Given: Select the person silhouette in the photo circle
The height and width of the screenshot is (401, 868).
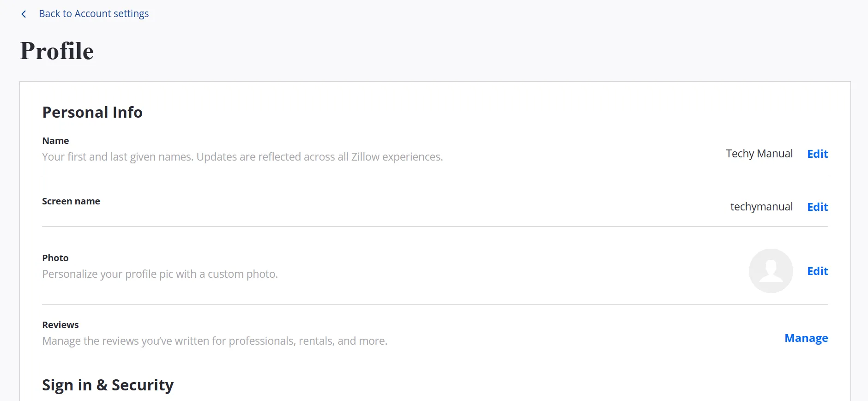Looking at the screenshot, I should [x=770, y=271].
